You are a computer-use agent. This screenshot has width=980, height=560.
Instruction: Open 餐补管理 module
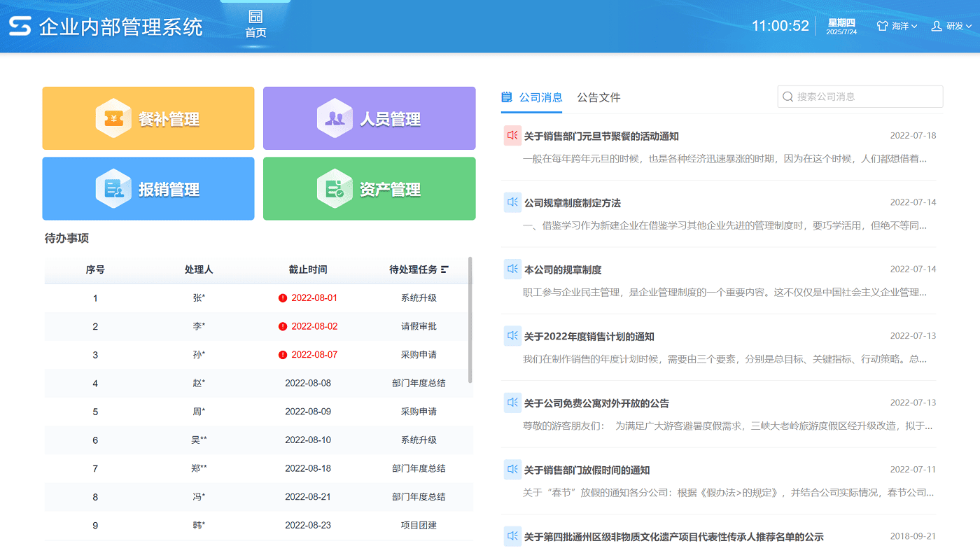148,118
